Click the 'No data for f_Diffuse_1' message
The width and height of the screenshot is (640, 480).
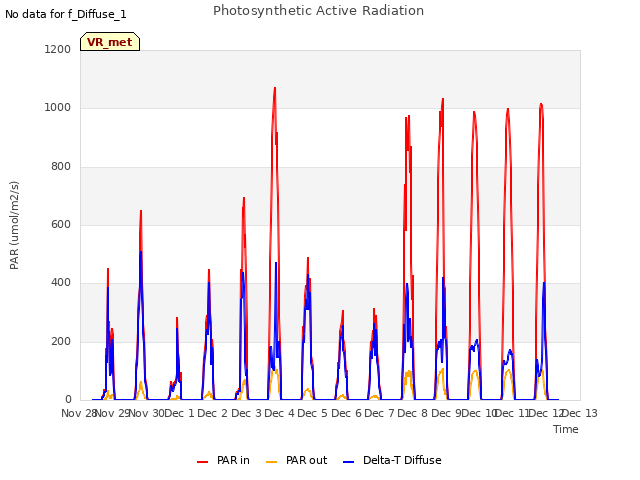(x=66, y=14)
